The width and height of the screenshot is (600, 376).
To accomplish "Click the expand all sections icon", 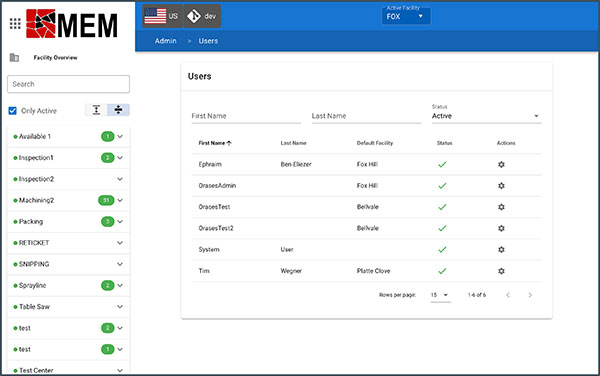I will 96,110.
